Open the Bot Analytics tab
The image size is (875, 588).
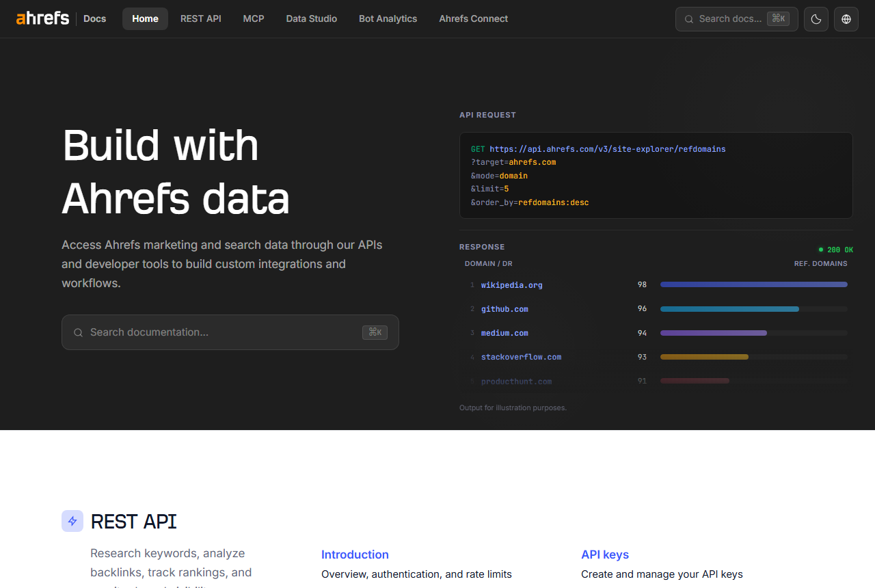pos(388,18)
